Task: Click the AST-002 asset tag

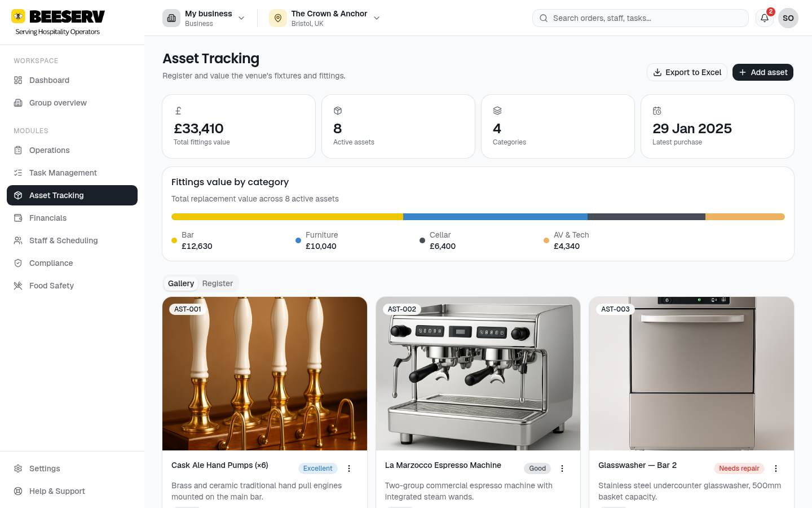Action: [402, 309]
